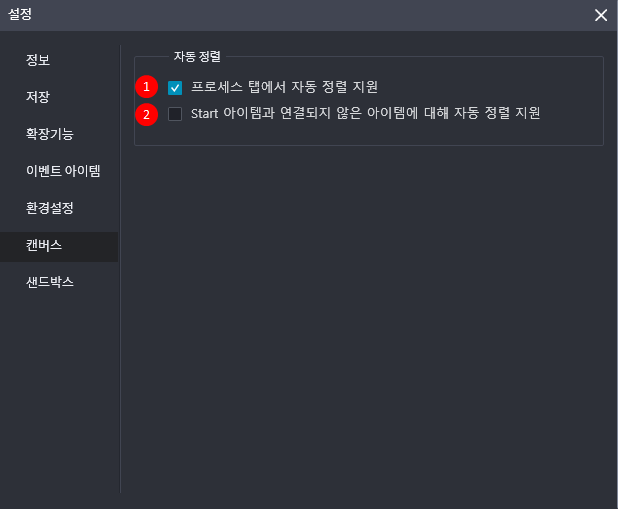The image size is (618, 509).
Task: Click the 자동 정렬 group heading
Action: tap(197, 56)
